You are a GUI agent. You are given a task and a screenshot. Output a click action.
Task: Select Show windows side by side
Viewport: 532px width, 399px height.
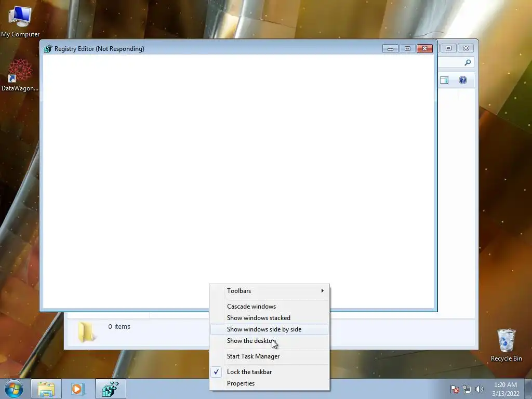(270, 329)
